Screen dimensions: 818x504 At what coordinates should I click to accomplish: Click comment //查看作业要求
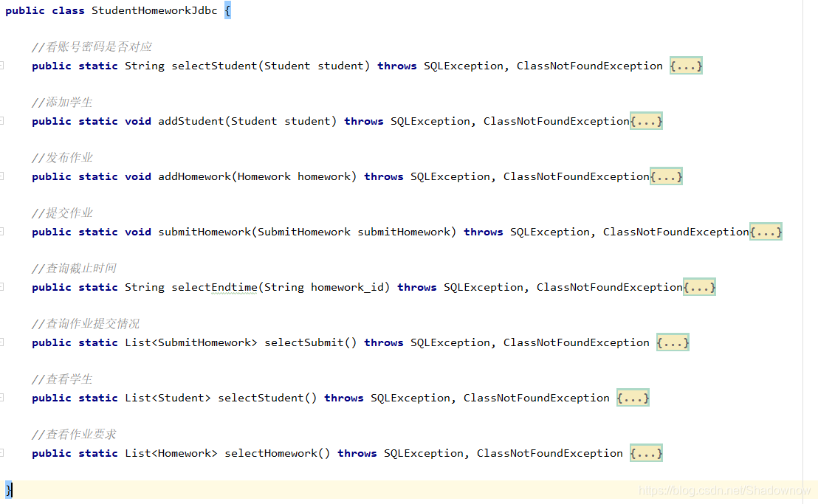tap(74, 434)
